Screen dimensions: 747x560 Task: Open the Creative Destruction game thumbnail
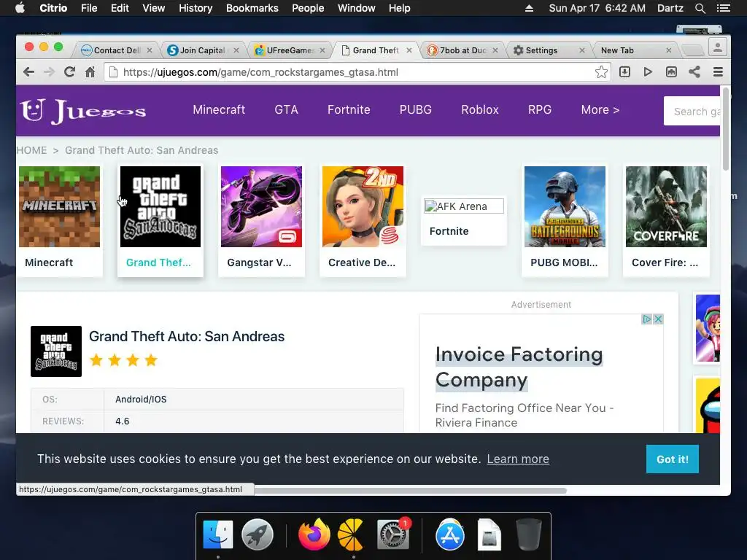tap(363, 206)
